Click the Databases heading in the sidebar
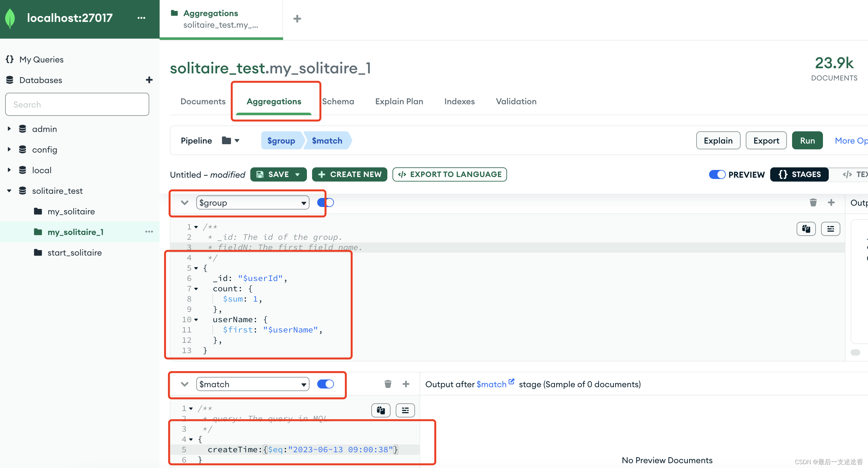Screen dimensions: 868x468 click(x=41, y=80)
